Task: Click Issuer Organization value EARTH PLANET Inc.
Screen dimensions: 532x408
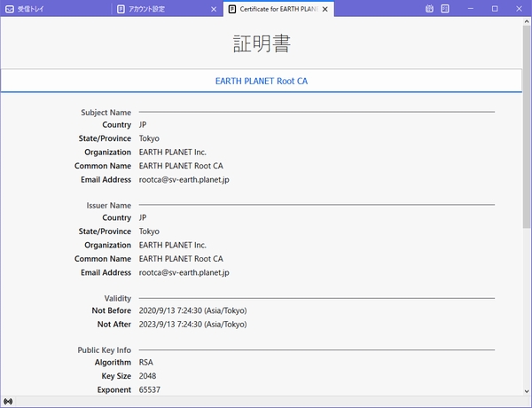Action: coord(172,245)
